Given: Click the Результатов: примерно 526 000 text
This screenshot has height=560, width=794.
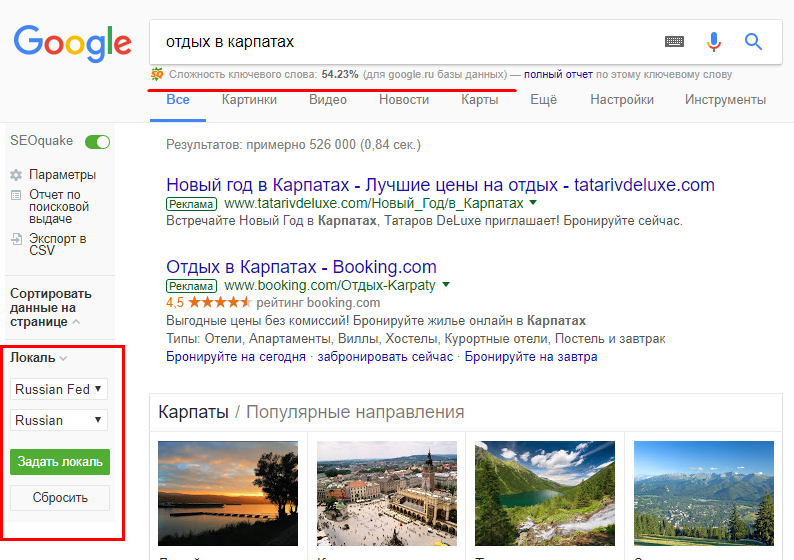Looking at the screenshot, I should click(x=293, y=145).
